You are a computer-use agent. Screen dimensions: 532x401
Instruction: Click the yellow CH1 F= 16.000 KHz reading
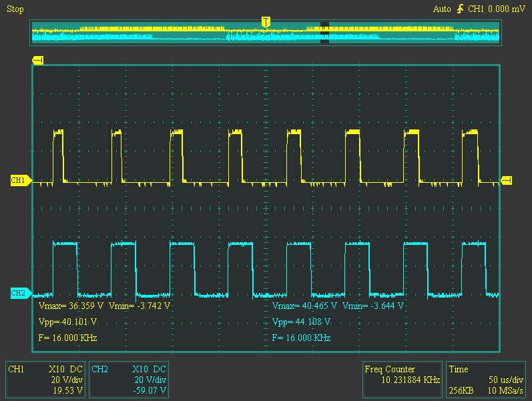67,338
